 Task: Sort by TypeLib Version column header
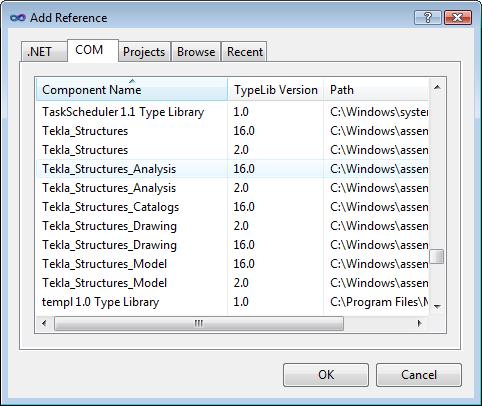point(276,90)
